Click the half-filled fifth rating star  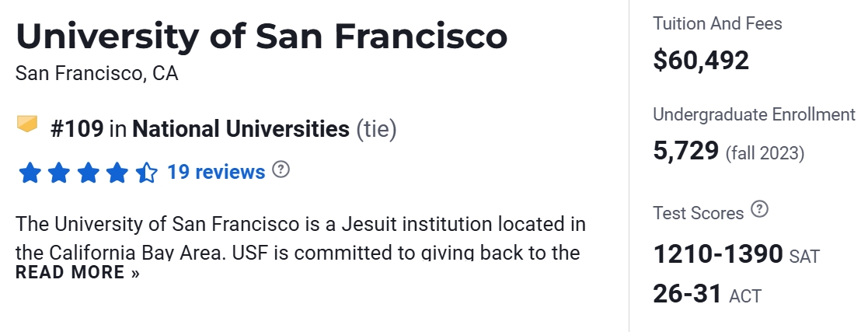[147, 172]
